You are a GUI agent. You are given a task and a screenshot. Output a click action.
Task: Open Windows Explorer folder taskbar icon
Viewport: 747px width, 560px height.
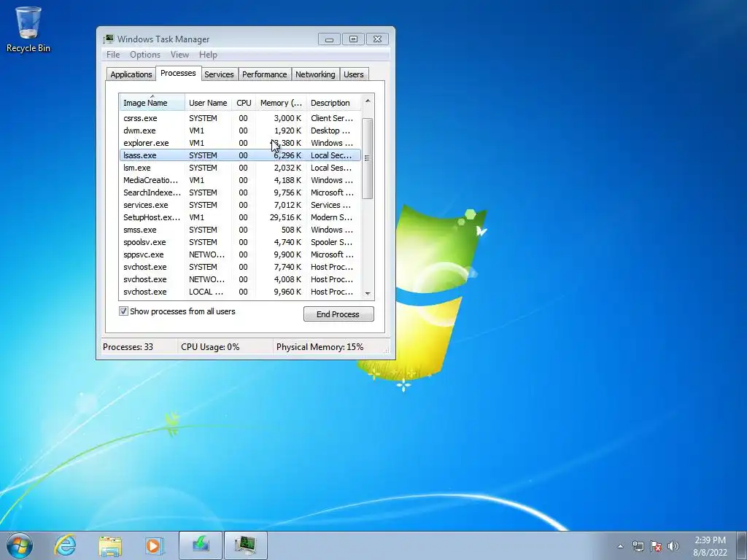tap(110, 545)
